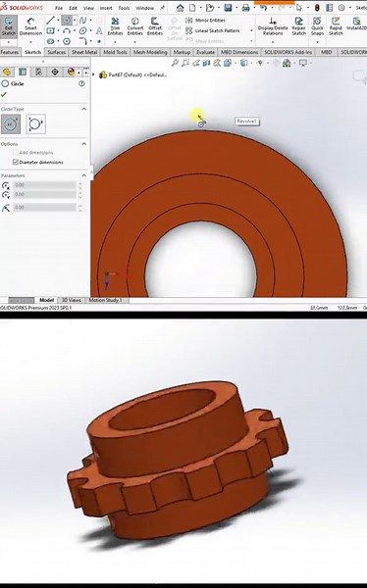The image size is (367, 588).
Task: Open the ConfigurationManager tab icon
Action: coord(38,72)
